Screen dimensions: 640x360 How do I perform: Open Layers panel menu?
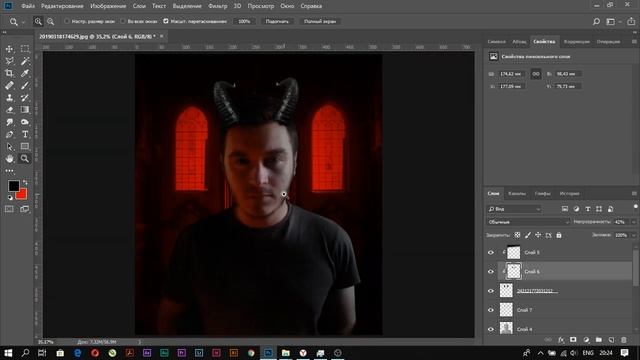(x=634, y=193)
